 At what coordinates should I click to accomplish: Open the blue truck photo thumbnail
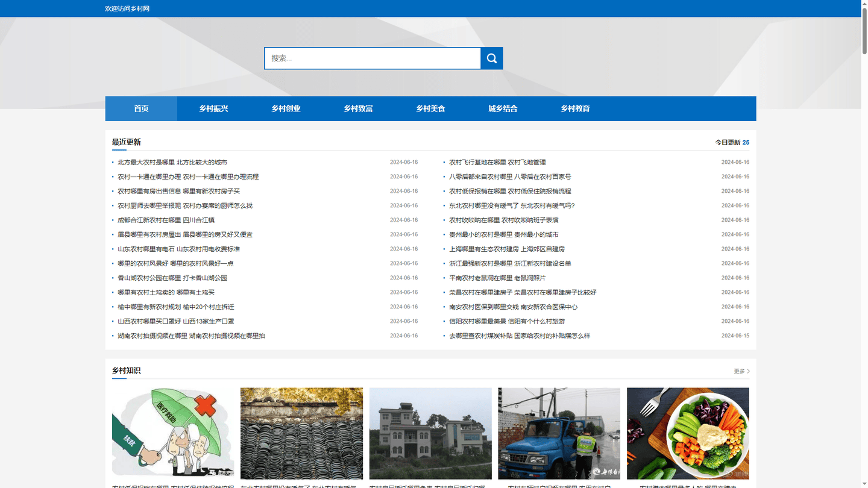(559, 433)
